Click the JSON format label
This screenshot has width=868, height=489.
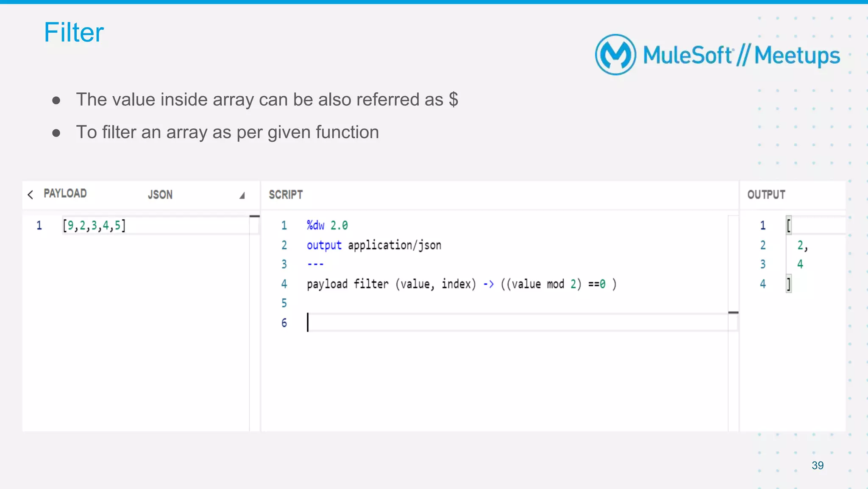point(160,195)
